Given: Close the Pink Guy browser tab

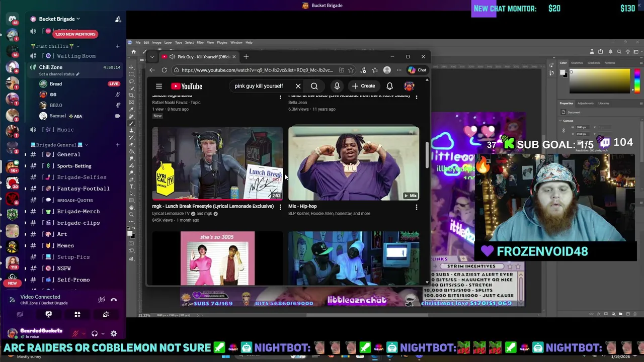Looking at the screenshot, I should [x=234, y=57].
